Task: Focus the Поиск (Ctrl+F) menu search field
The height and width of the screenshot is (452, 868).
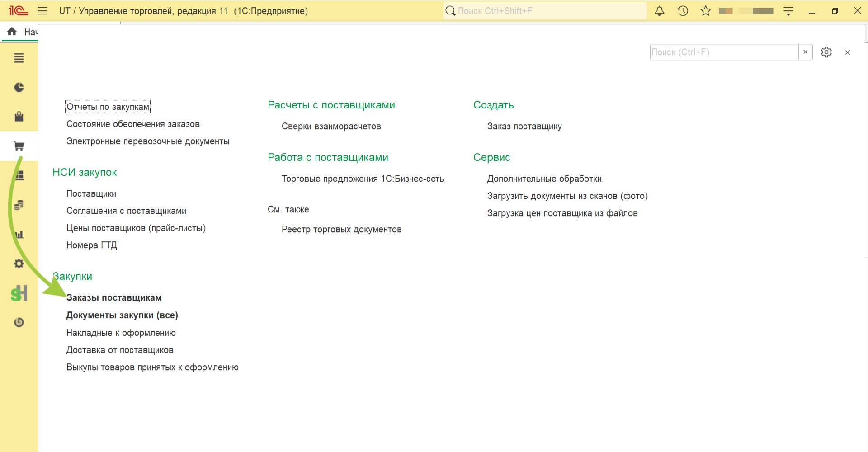Action: [724, 52]
